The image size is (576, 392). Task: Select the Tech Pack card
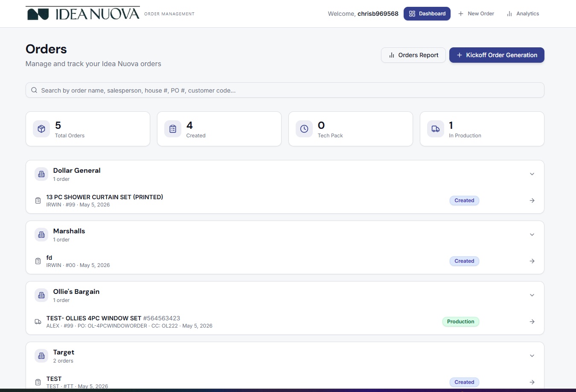(x=351, y=129)
